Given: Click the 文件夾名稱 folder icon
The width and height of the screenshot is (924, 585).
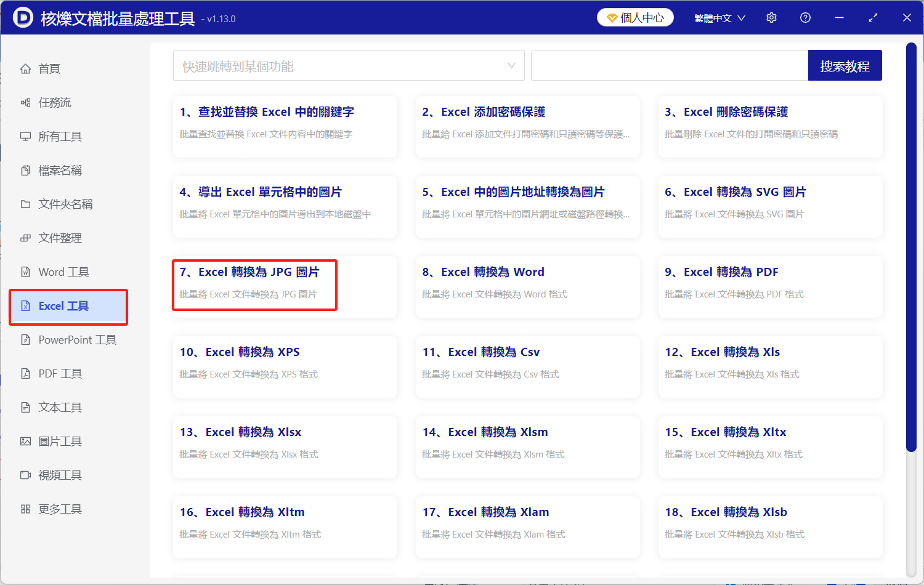Looking at the screenshot, I should [x=25, y=204].
